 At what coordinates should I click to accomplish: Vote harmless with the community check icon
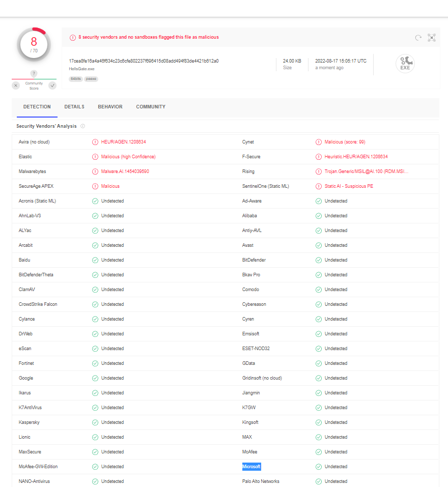[x=52, y=85]
